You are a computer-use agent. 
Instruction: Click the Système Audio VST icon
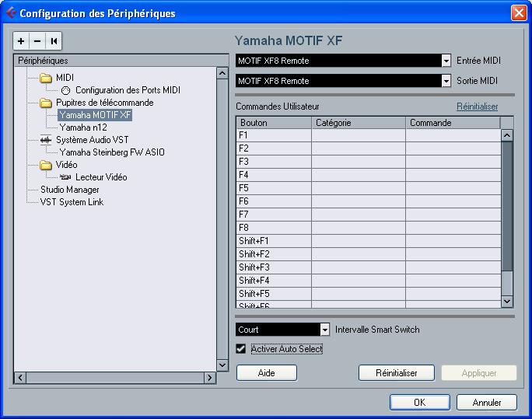(x=46, y=140)
